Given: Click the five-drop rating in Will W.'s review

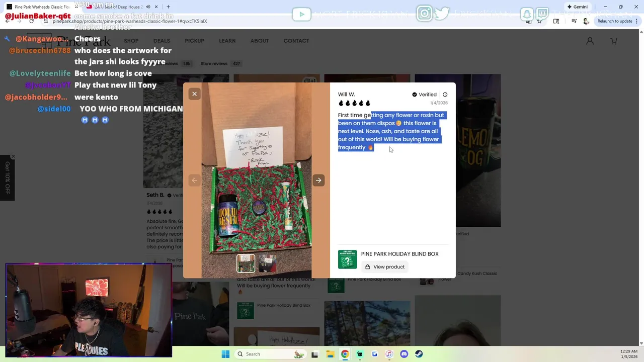Looking at the screenshot, I should pyautogui.click(x=354, y=103).
